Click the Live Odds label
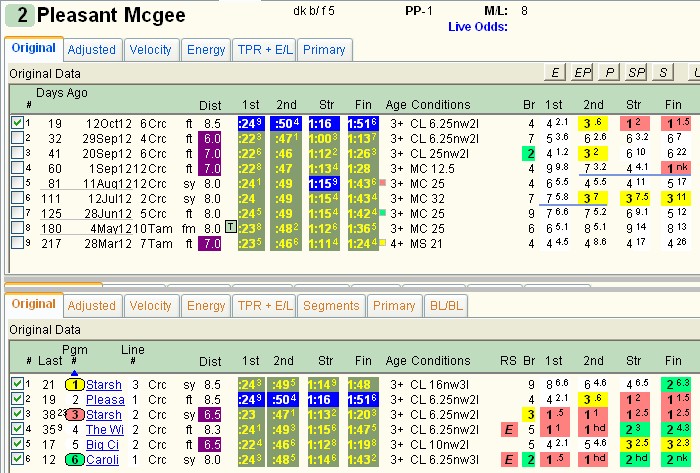This screenshot has width=700, height=473. coord(478,27)
